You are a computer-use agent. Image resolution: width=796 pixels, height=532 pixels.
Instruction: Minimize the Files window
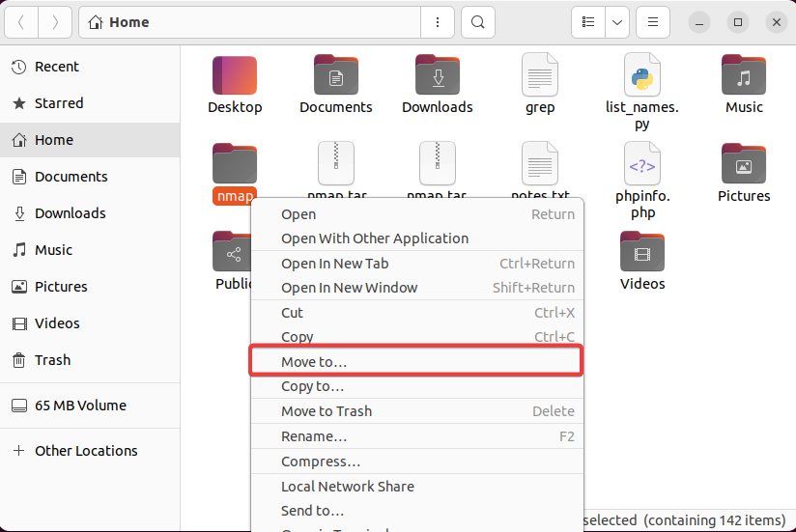(x=699, y=22)
